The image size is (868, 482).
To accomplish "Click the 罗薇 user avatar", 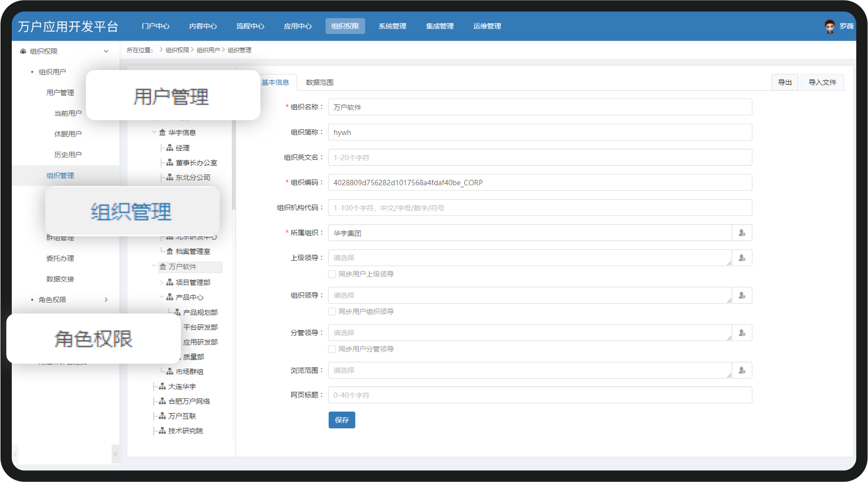I will coord(830,26).
